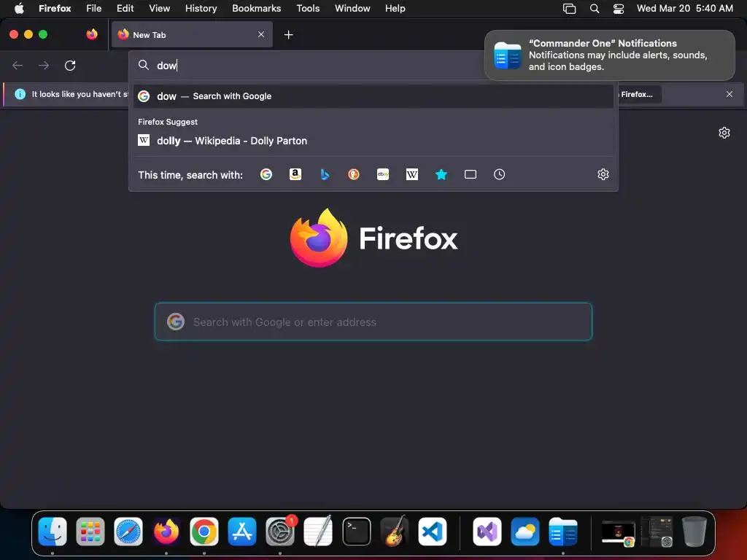Open Trash from the Dock
This screenshot has width=747, height=560.
click(x=694, y=532)
